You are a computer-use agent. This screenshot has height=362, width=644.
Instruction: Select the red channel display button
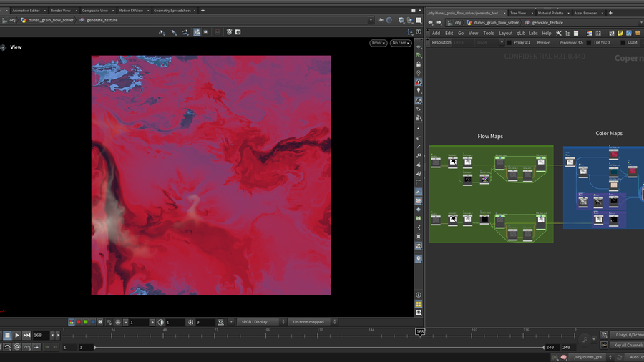79,322
